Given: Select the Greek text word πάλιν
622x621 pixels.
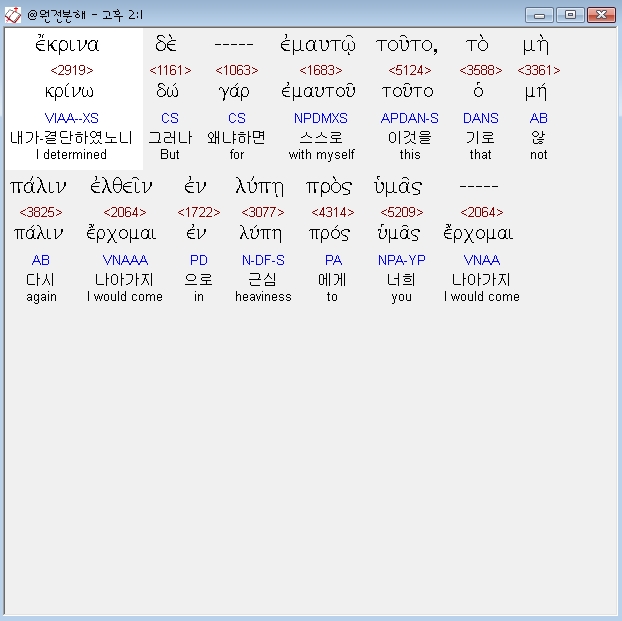Looking at the screenshot, I should click(x=38, y=186).
